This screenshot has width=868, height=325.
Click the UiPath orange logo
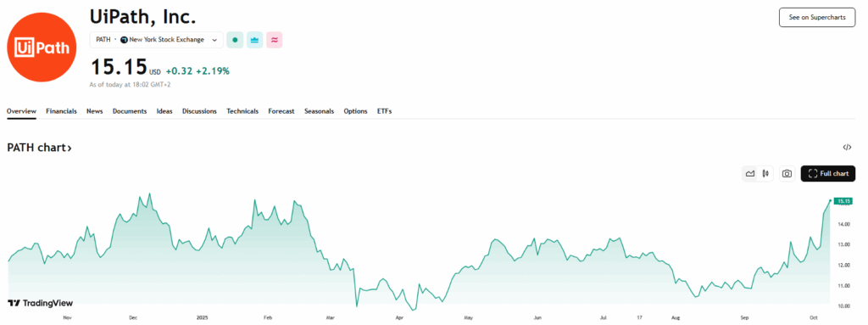42,48
